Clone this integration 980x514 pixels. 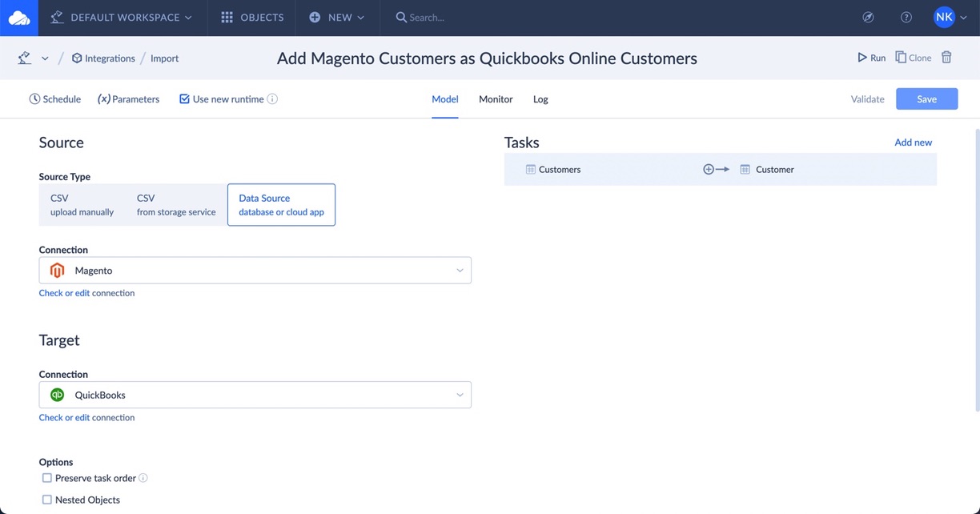coord(914,58)
